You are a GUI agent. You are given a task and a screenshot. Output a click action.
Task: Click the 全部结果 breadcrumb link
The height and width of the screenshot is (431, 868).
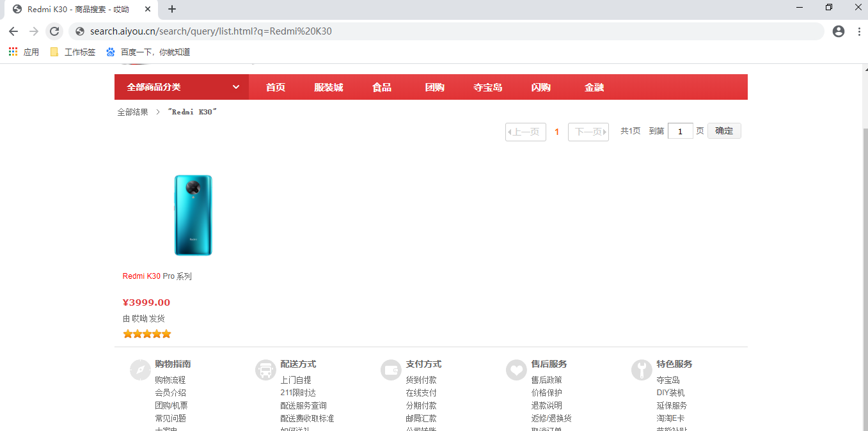coord(132,112)
